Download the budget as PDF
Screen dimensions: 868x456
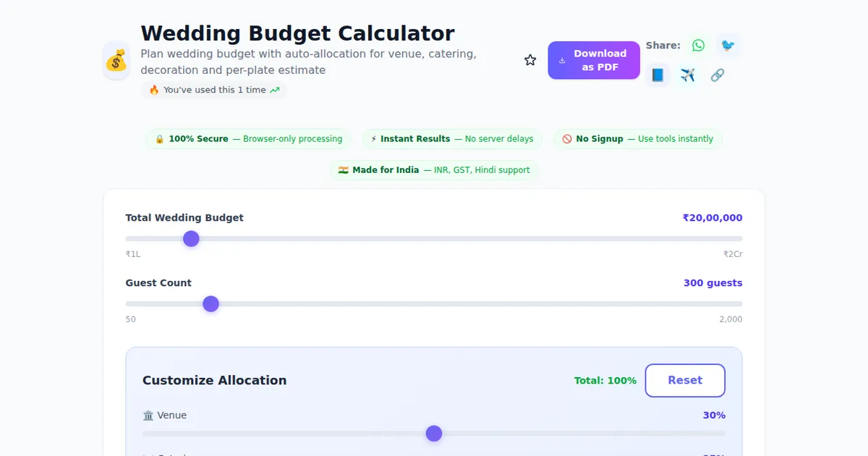[x=593, y=60]
